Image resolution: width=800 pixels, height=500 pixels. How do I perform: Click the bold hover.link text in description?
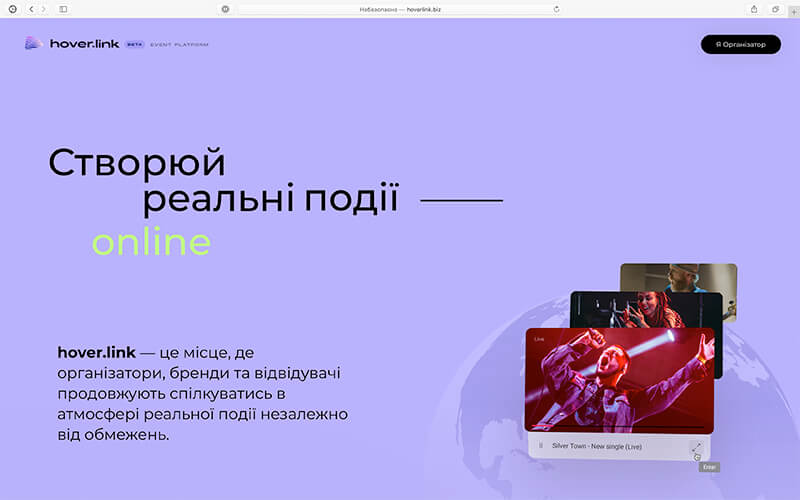pyautogui.click(x=96, y=353)
